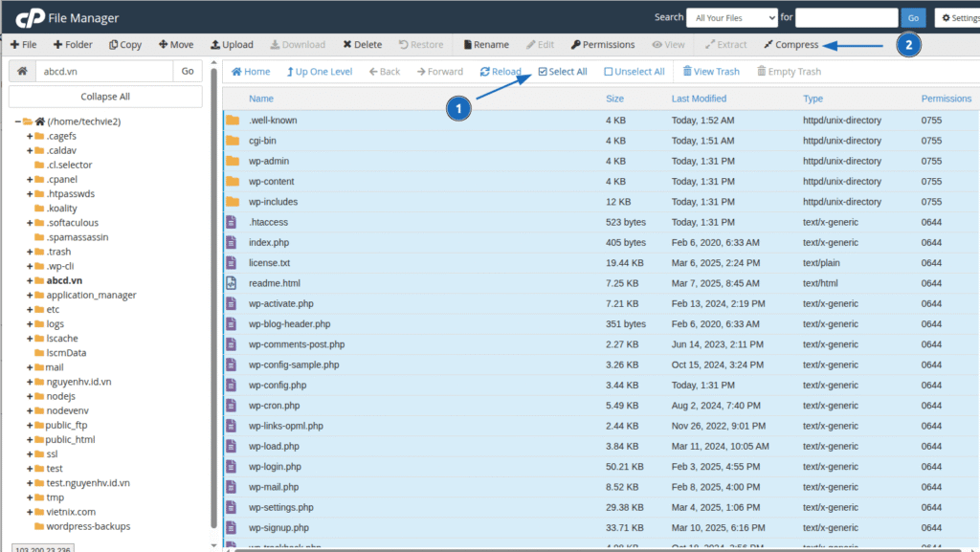Open Permissions via key icon

[575, 45]
